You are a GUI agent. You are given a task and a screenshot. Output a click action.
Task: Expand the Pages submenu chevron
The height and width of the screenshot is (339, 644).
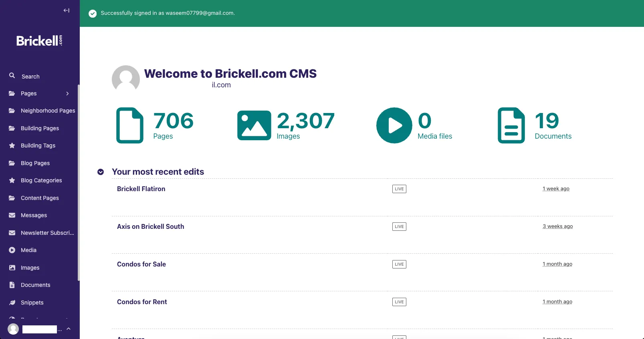coord(67,93)
